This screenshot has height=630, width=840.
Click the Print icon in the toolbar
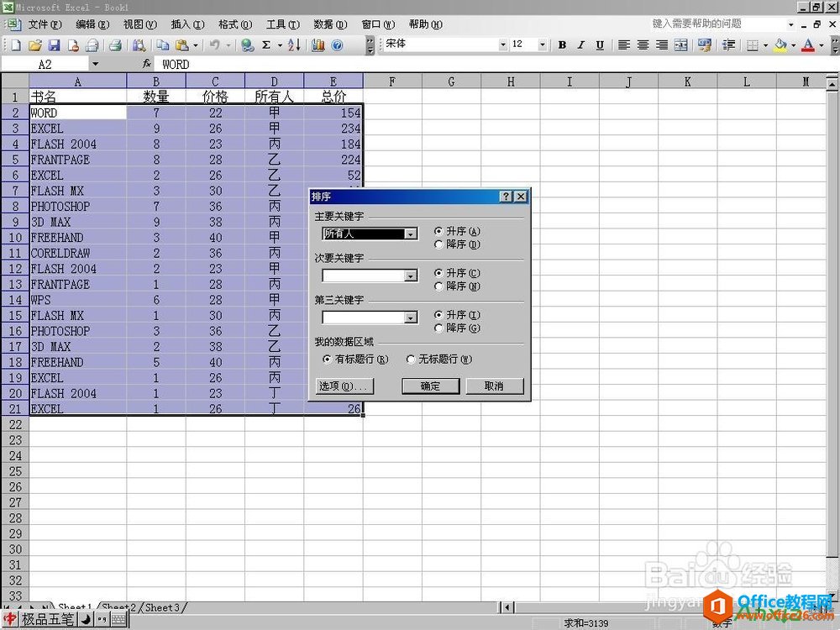click(115, 45)
